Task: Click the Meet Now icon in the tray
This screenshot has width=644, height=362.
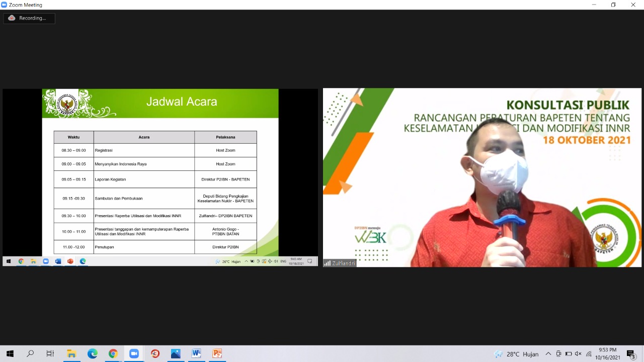Action: (558, 354)
